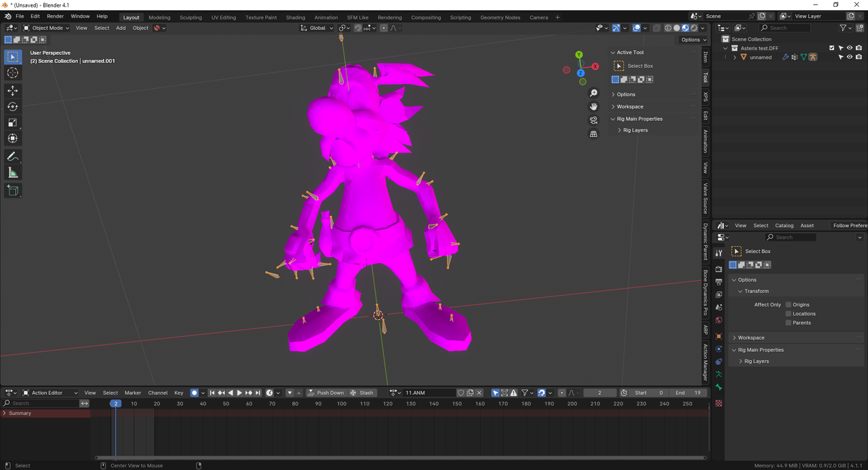
Task: Open shading options dropdown arrow
Action: pyautogui.click(x=703, y=28)
